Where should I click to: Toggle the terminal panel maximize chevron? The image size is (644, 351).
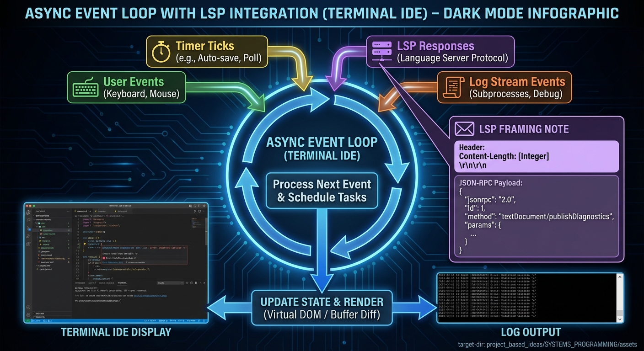pyautogui.click(x=200, y=283)
